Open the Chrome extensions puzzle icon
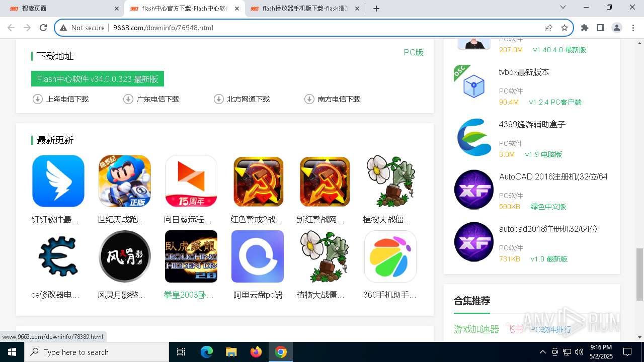The width and height of the screenshot is (644, 362). (585, 28)
